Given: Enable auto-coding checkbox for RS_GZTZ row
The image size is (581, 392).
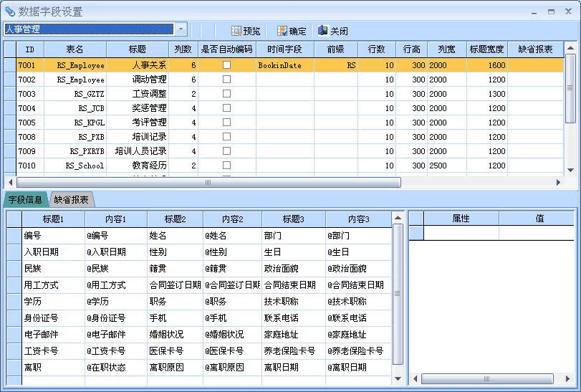Looking at the screenshot, I should [226, 94].
